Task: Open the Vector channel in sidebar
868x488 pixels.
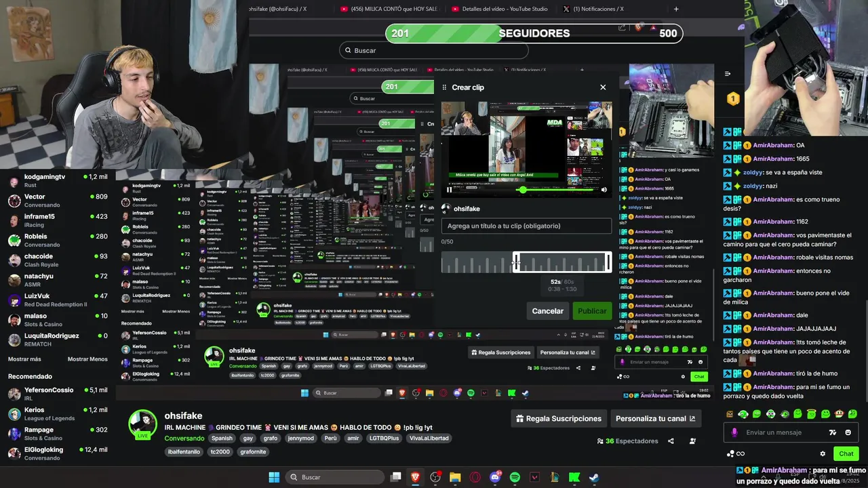Action: (x=57, y=201)
